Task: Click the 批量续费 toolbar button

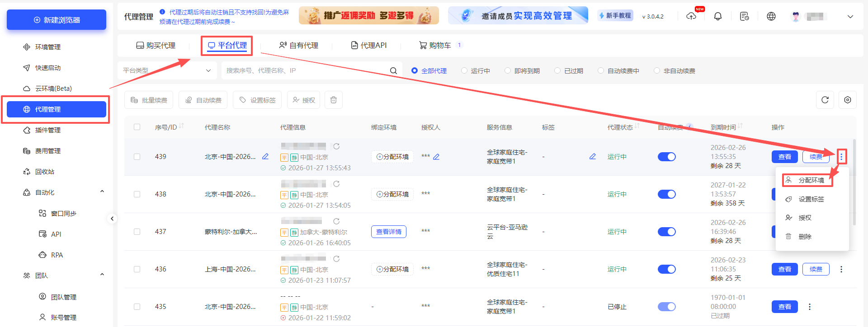Action: click(149, 100)
